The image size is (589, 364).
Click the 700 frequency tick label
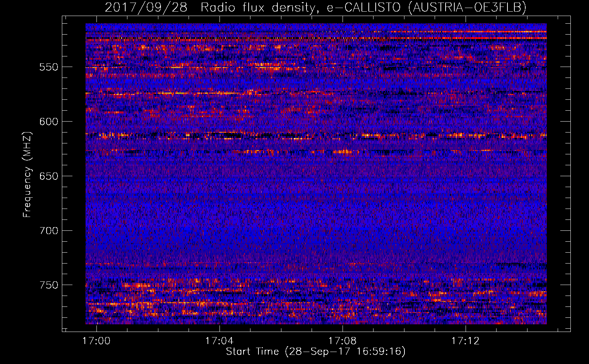[49, 231]
